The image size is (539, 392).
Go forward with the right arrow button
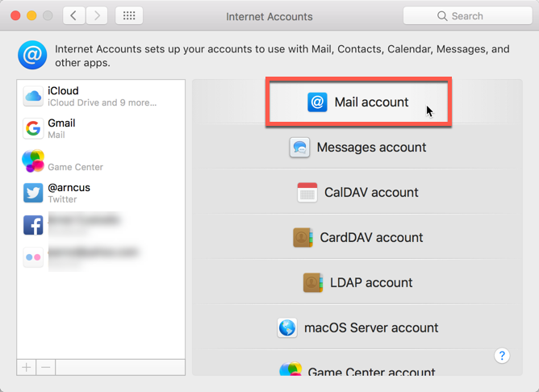[97, 16]
